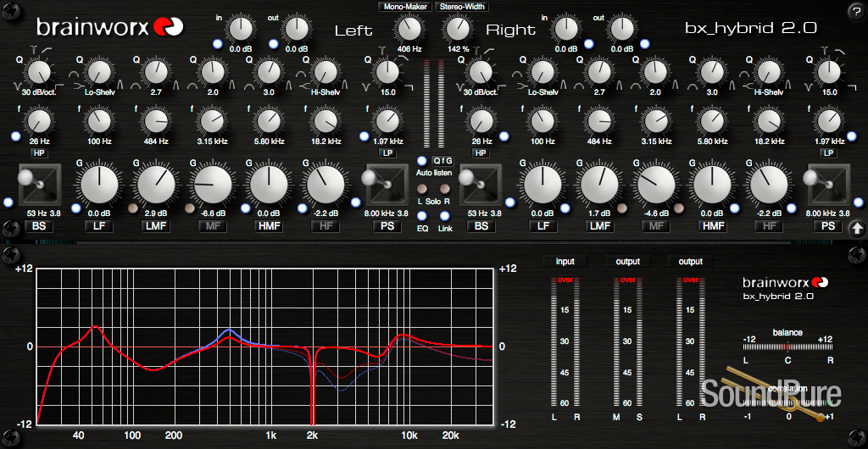Open the help question mark icon
Screen dimensions: 868x449
[x=856, y=14]
